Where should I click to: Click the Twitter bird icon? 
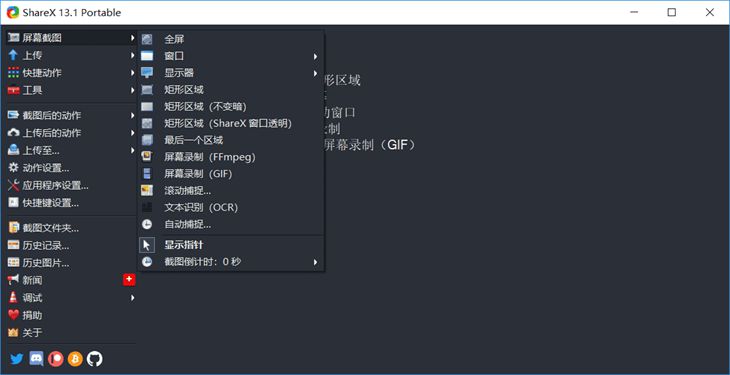point(17,359)
